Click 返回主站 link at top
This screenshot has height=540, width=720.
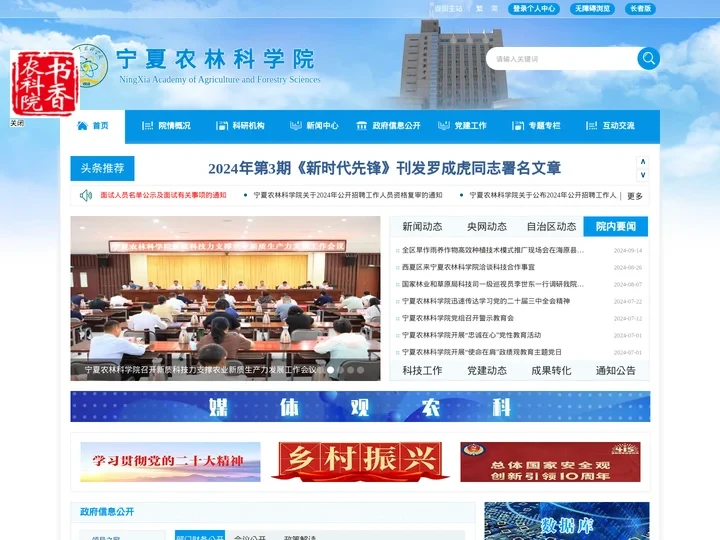pyautogui.click(x=448, y=9)
